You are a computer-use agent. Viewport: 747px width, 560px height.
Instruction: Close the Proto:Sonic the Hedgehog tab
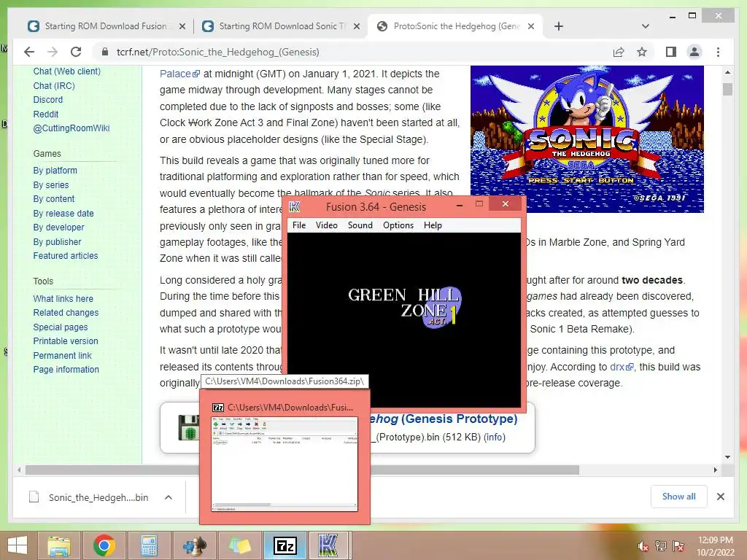tap(531, 27)
